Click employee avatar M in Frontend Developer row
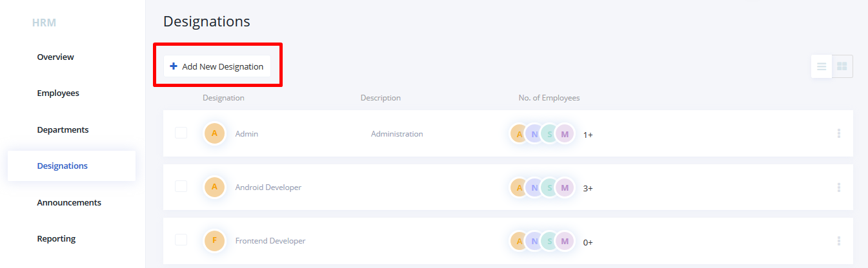Screen dimensions: 868x268 coord(565,241)
